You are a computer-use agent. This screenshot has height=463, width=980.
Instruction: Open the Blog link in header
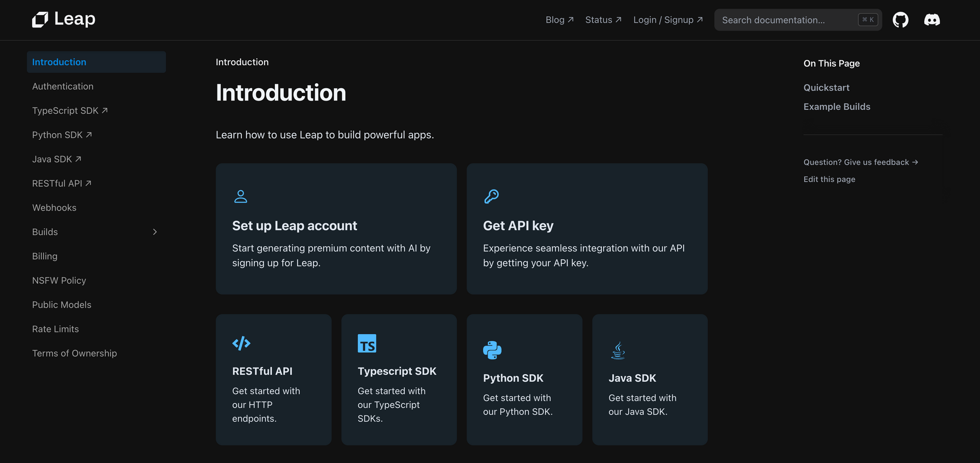pyautogui.click(x=559, y=20)
